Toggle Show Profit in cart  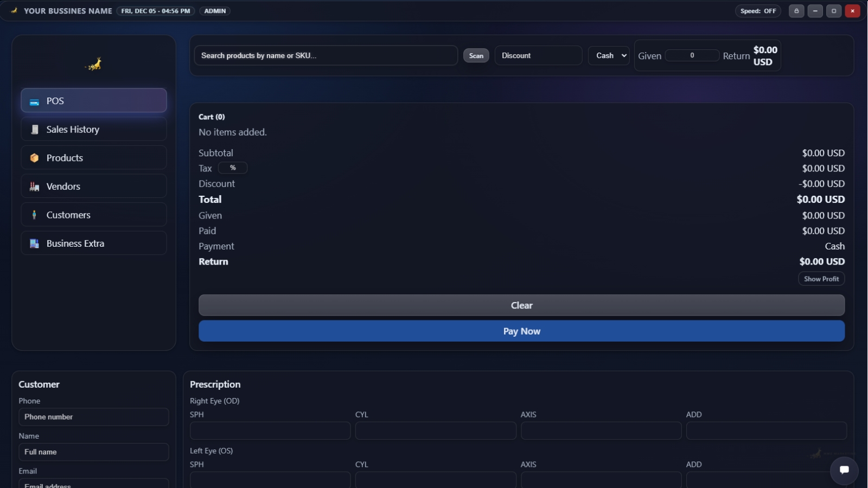821,279
